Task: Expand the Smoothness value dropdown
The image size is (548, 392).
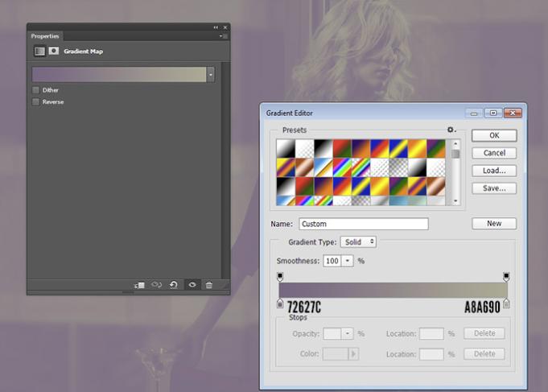Action: (348, 261)
